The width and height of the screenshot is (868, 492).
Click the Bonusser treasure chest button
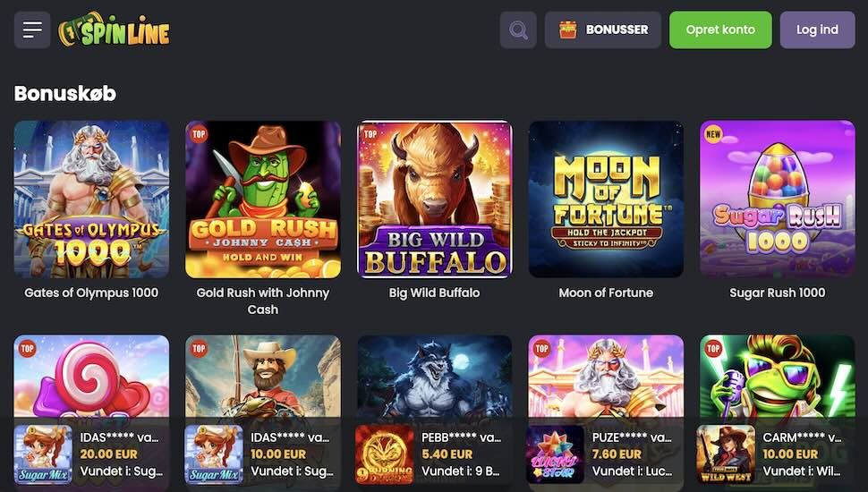point(602,30)
